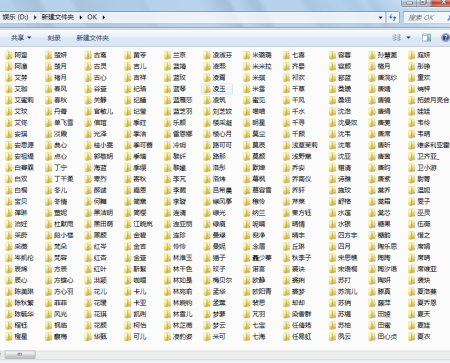Select folder named 花儿
450x363 pixels.
pos(96,292)
